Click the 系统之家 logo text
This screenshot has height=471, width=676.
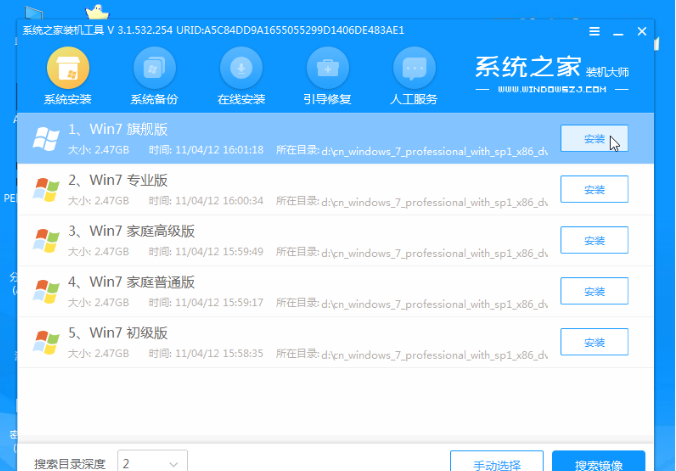[x=528, y=67]
